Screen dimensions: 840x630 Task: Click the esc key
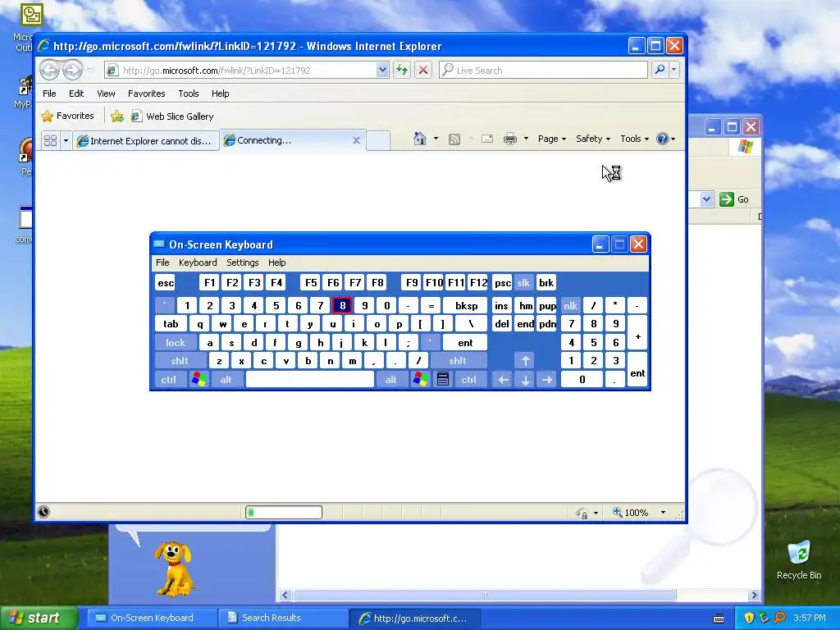pos(166,283)
